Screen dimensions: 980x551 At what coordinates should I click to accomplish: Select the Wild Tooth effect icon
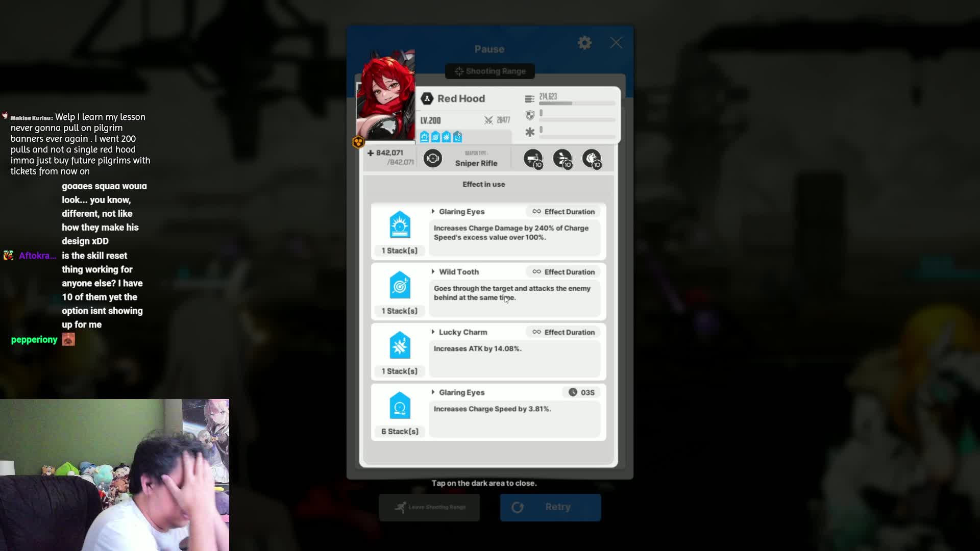[400, 285]
